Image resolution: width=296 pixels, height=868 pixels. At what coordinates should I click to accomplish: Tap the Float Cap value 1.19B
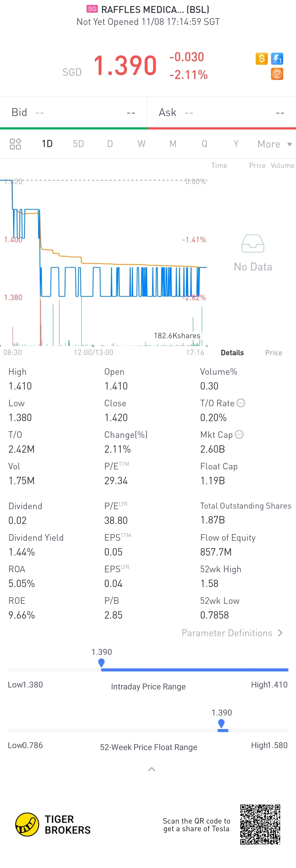coord(212,481)
